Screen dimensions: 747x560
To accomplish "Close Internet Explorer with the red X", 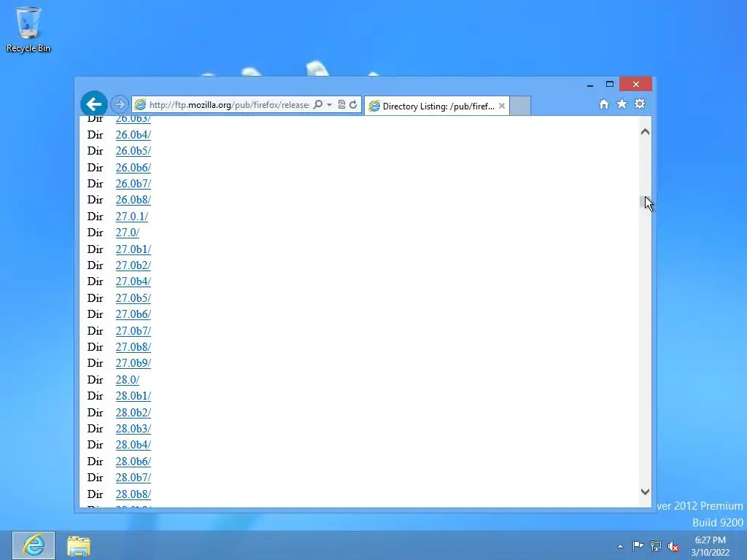I will point(635,85).
